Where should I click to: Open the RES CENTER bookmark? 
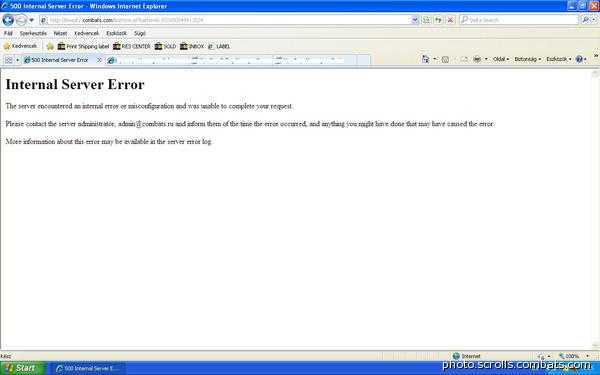click(x=132, y=46)
